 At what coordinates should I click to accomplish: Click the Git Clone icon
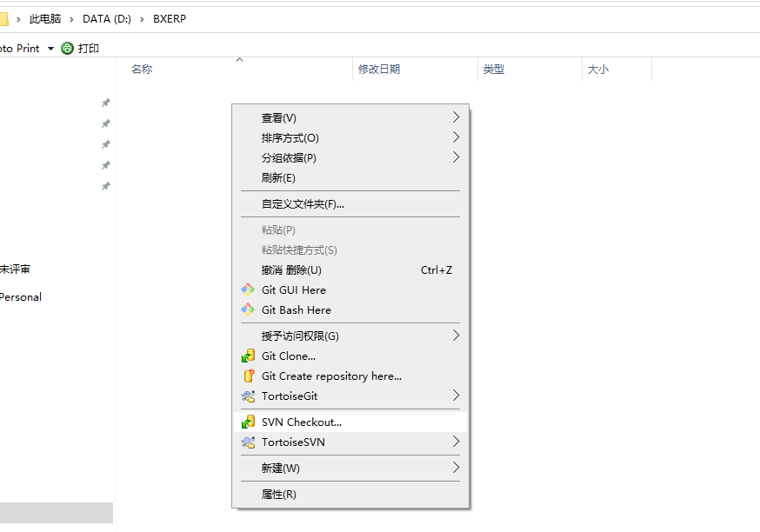click(x=248, y=356)
